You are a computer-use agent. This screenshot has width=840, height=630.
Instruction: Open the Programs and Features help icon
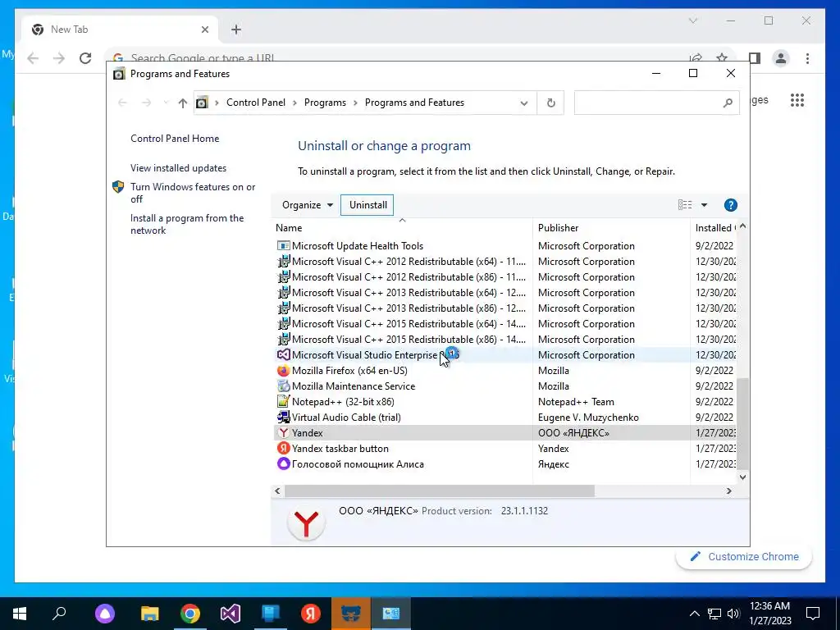pyautogui.click(x=730, y=205)
